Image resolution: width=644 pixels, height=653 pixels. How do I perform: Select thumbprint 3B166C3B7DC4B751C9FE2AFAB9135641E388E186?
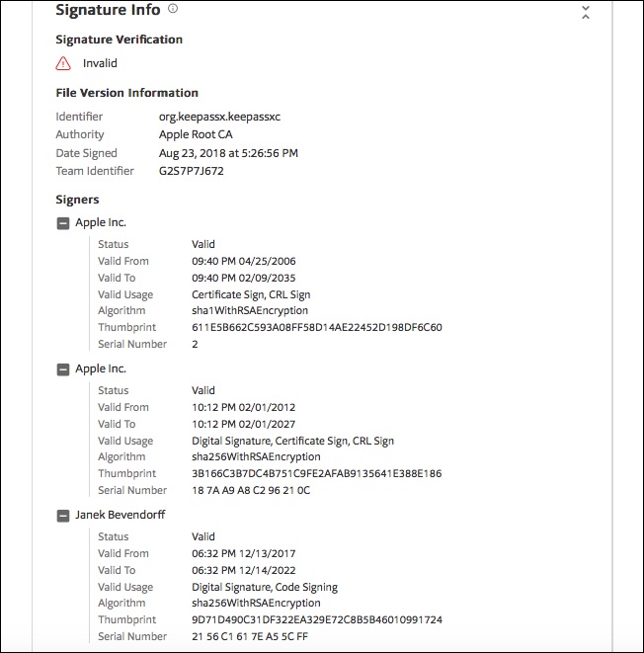click(317, 473)
